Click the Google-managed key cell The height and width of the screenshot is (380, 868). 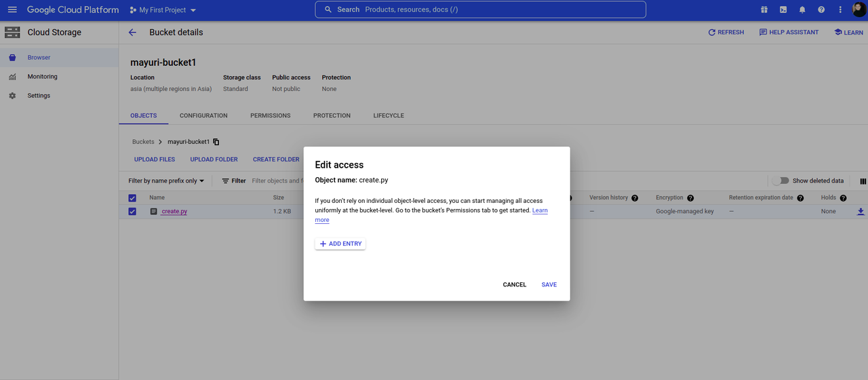pos(684,212)
